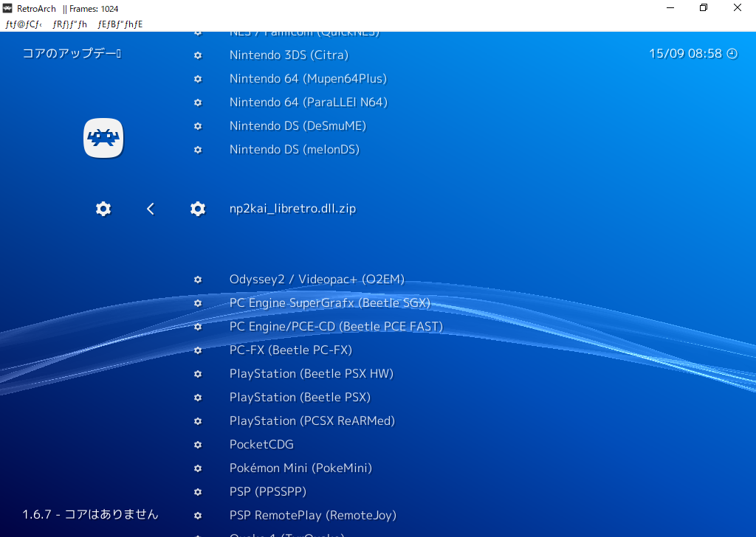Select PC Engine/PCE-CD (Beetle PCE FAST)
756x537 pixels.
pyautogui.click(x=336, y=327)
